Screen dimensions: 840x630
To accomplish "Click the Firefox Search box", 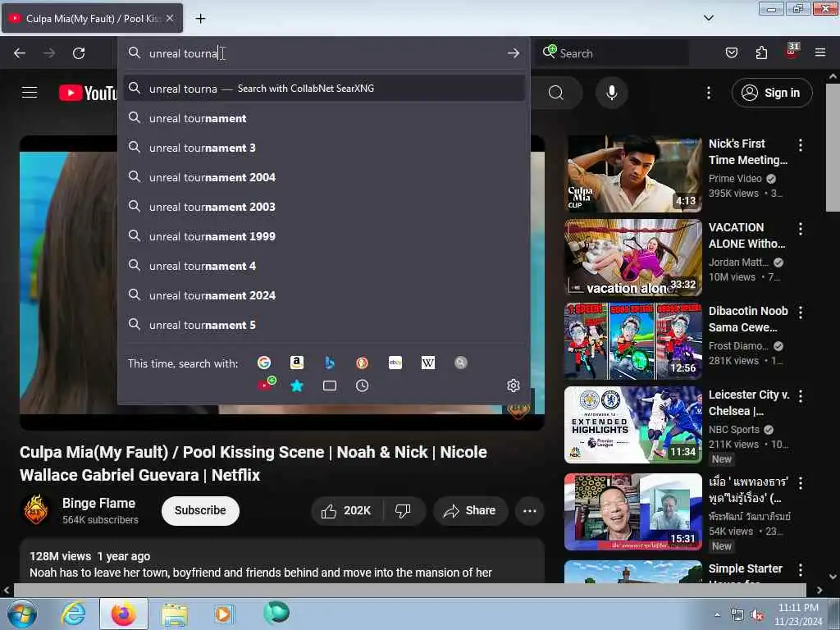I will 614,53.
